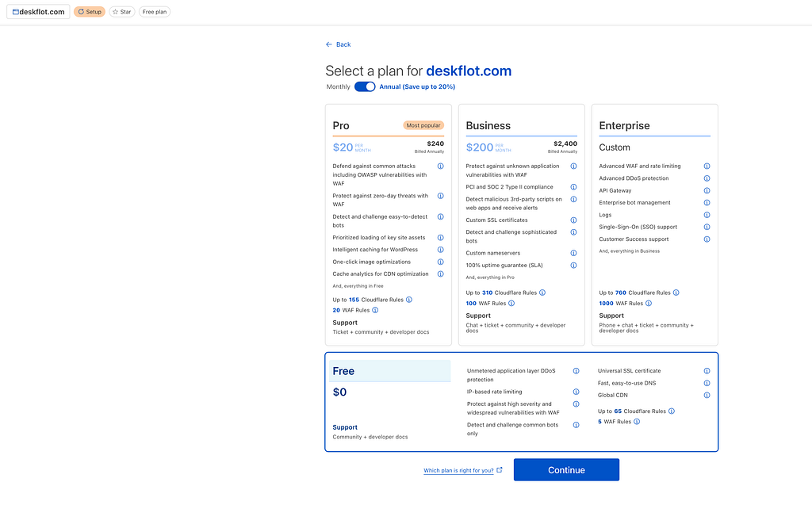
Task: Click the deskflot.com site name in top bar
Action: [38, 12]
